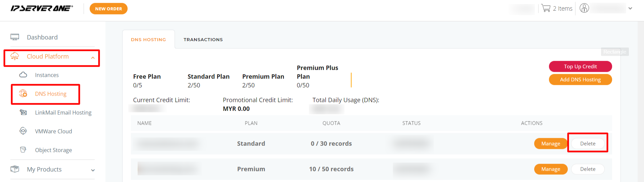Open the shopping cart icon
Screen dimensions: 644x182
[x=546, y=8]
